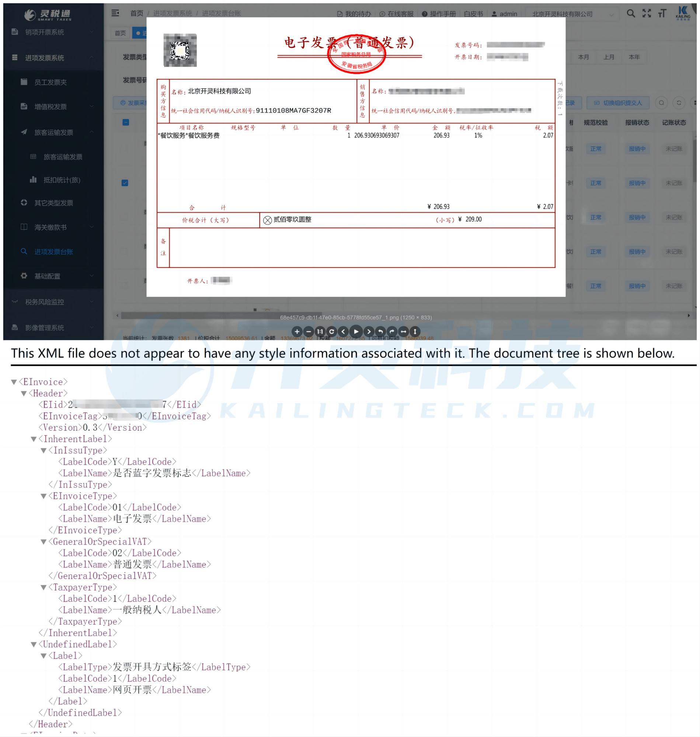This screenshot has width=700, height=737.
Task: Collapse the UndefinedLabel XML node
Action: point(34,645)
